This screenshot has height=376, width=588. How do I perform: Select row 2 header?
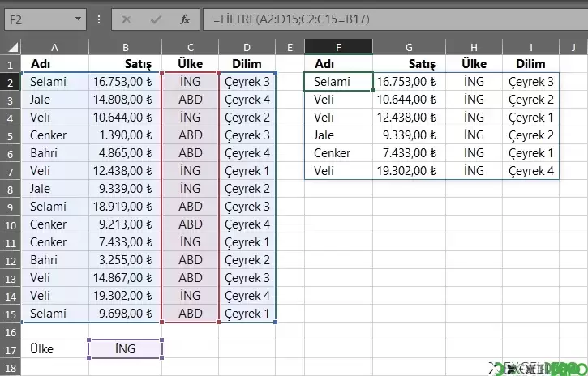pyautogui.click(x=11, y=82)
